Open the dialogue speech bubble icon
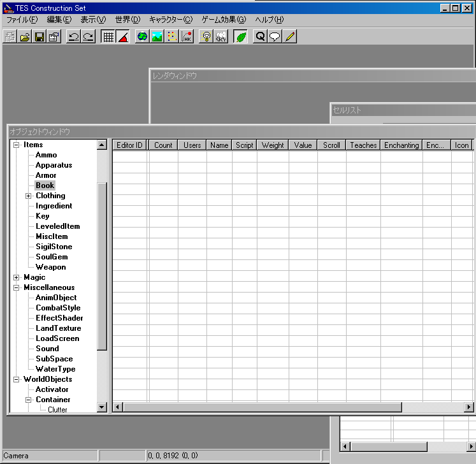The height and width of the screenshot is (464, 476). (275, 37)
